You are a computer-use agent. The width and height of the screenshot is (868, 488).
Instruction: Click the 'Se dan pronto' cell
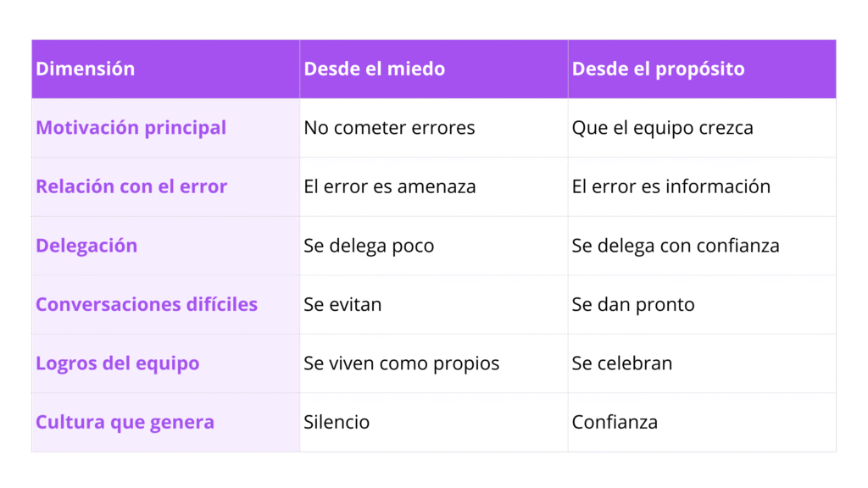click(633, 304)
